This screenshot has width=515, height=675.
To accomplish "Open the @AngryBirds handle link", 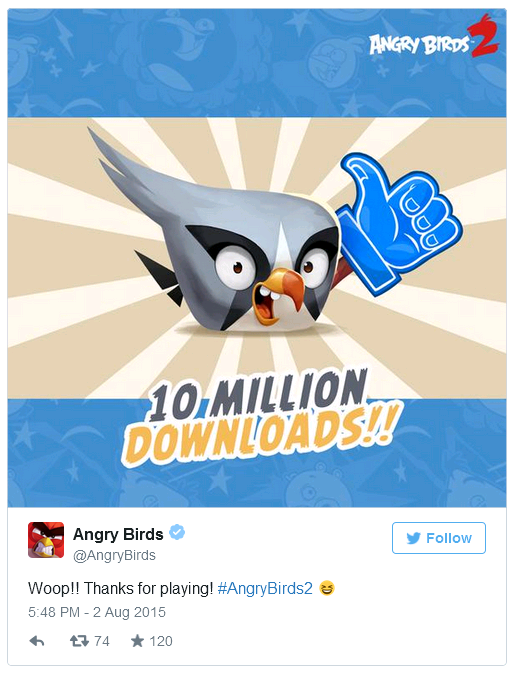I will pyautogui.click(x=114, y=555).
